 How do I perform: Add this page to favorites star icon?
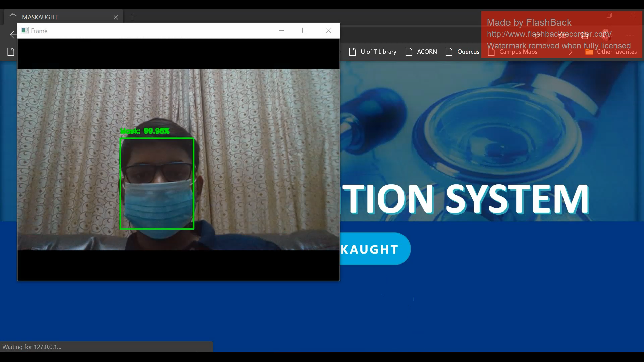pos(538,35)
